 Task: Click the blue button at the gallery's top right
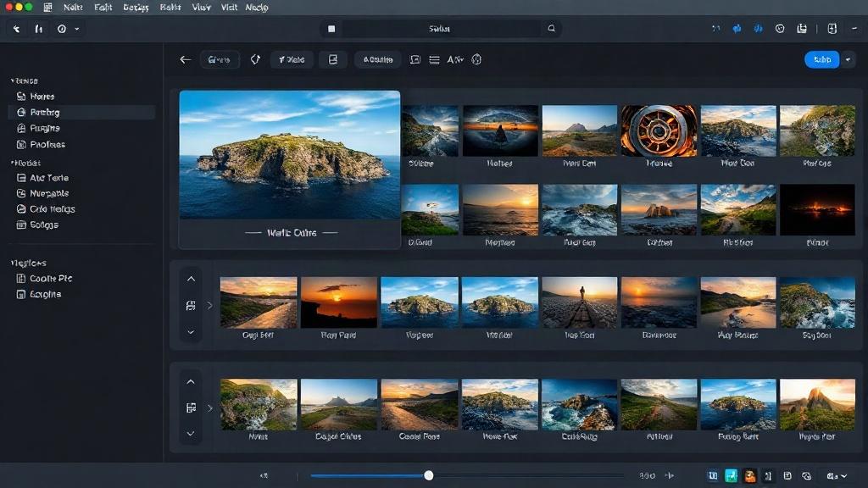point(822,59)
